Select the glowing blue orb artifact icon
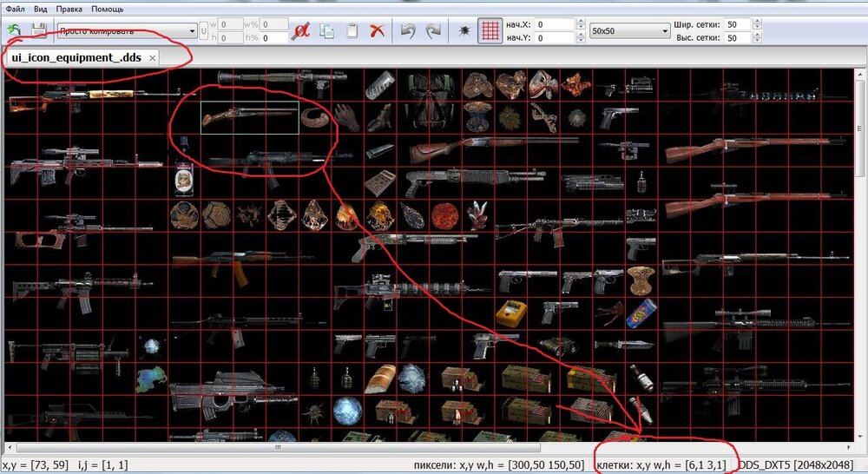The width and height of the screenshot is (868, 474). coord(348,412)
